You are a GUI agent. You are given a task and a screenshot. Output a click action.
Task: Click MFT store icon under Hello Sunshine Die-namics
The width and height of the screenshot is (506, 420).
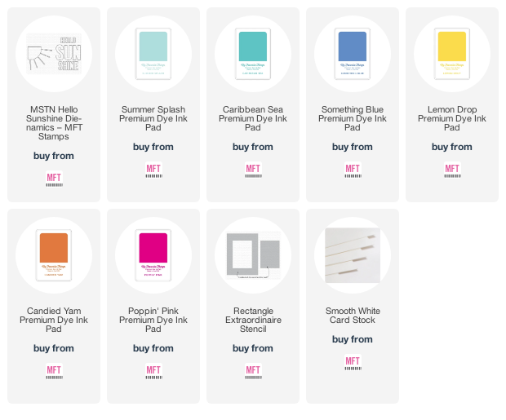(x=54, y=179)
